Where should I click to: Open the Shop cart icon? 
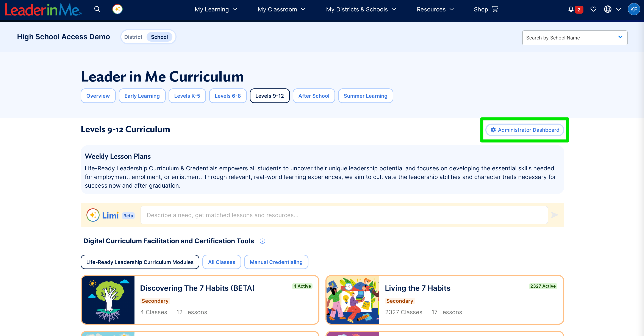tap(495, 9)
